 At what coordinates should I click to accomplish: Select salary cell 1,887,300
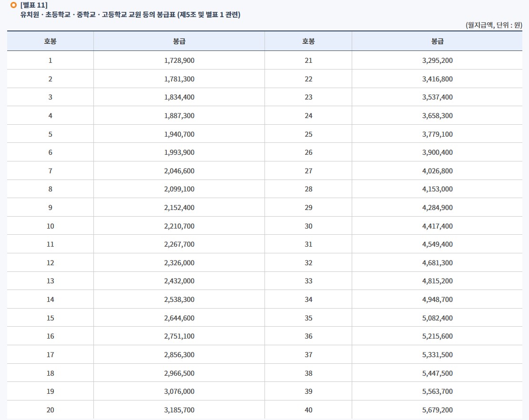tap(179, 116)
